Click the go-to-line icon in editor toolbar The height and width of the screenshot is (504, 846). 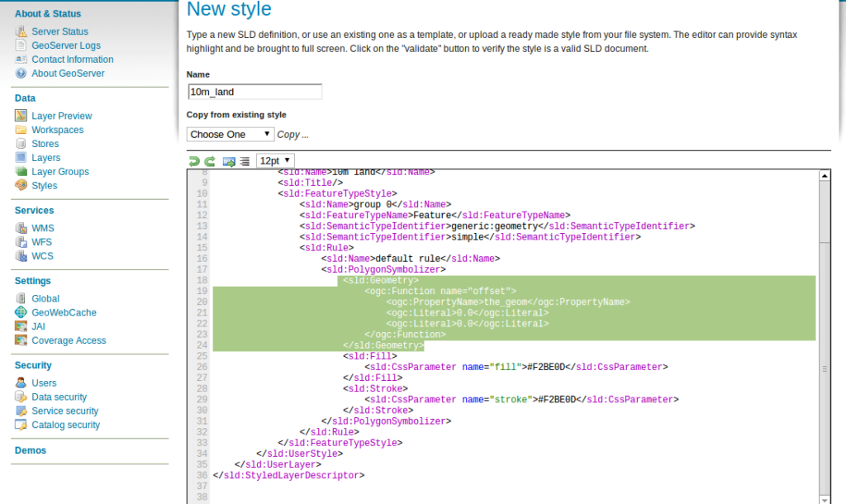click(x=230, y=161)
